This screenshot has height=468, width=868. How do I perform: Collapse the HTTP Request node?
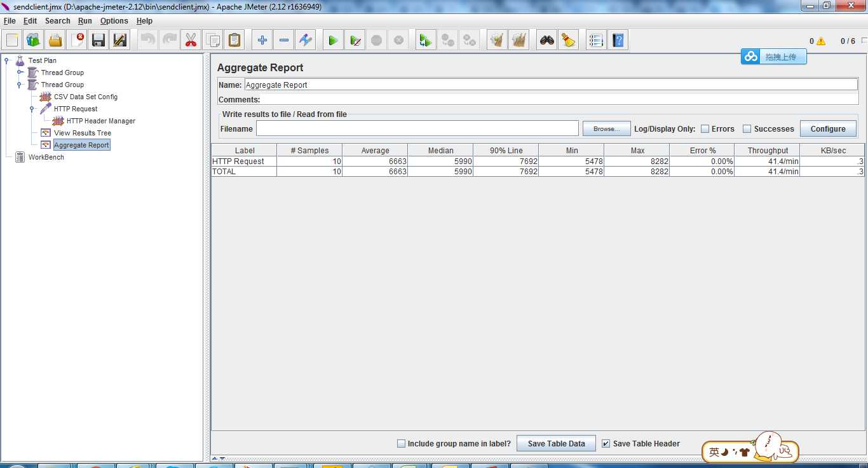click(x=32, y=109)
